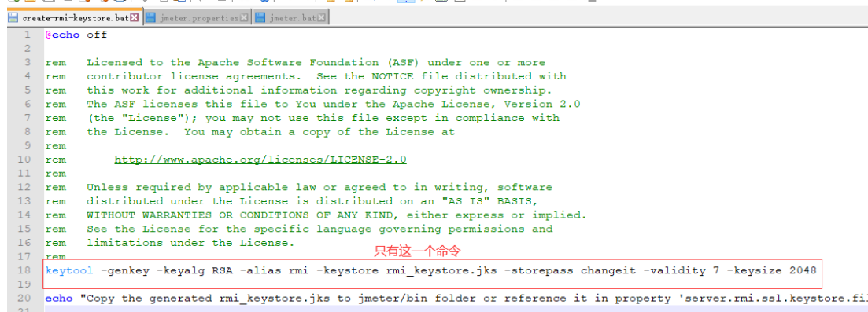Click the 'echo' keyword on line 20
Screen dimensions: 868x312
point(59,298)
